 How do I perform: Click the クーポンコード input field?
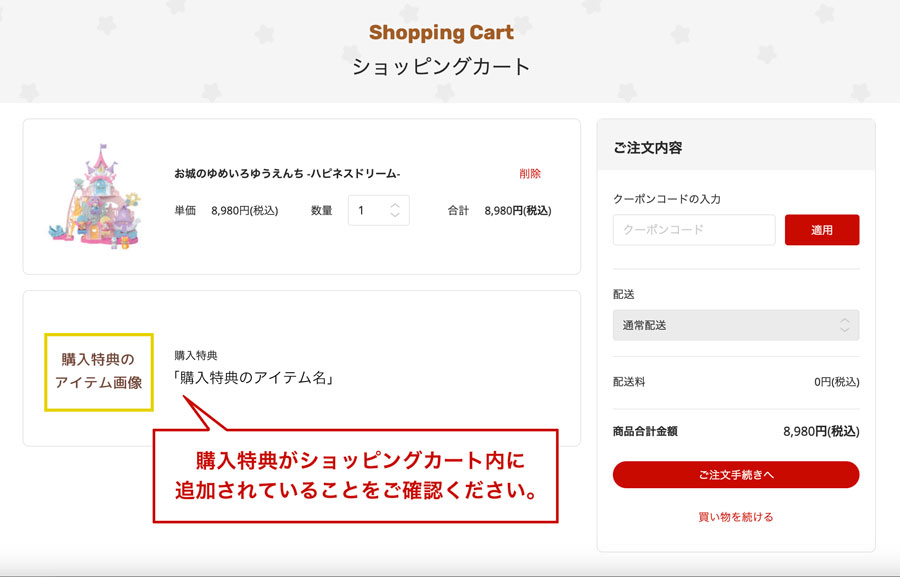tap(694, 230)
